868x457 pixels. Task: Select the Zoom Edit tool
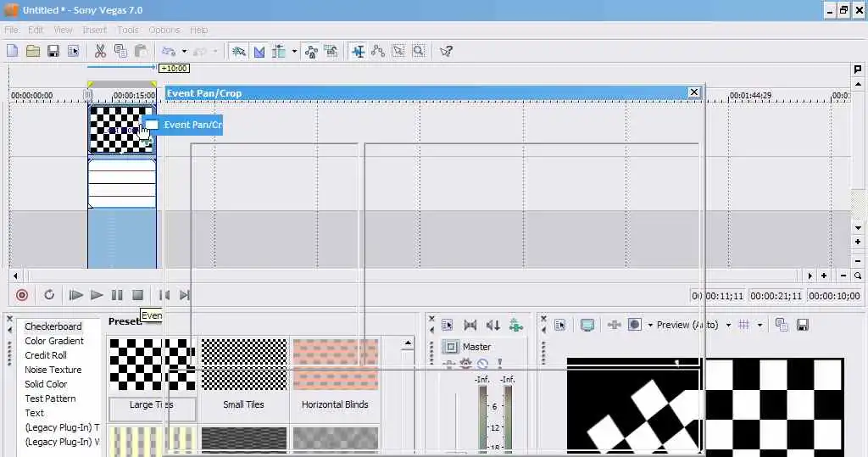pos(419,52)
